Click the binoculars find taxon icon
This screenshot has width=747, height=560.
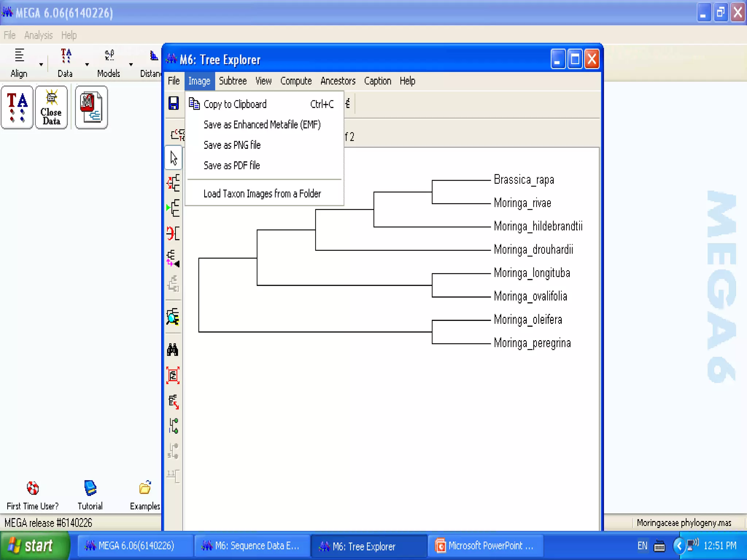173,350
